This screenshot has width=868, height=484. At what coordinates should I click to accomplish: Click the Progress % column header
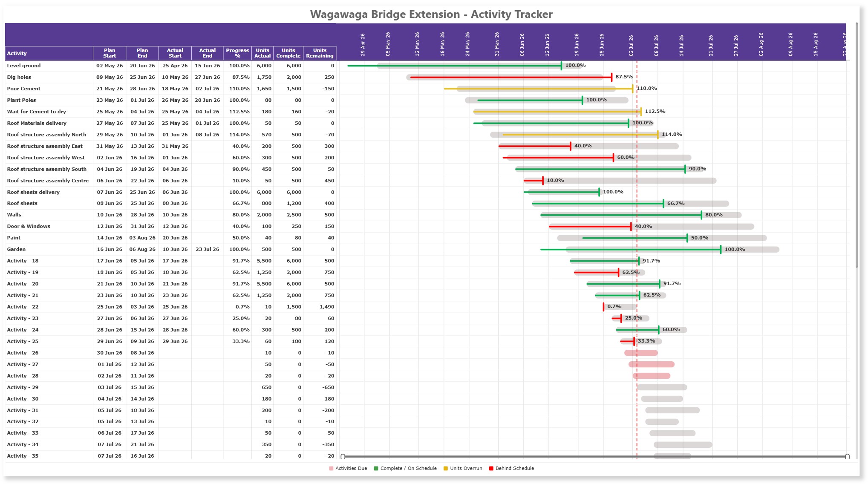237,53
